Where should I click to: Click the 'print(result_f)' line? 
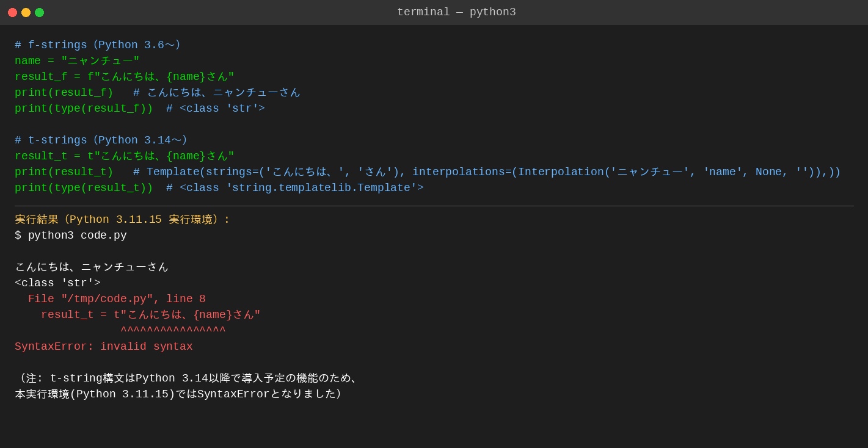[158, 93]
